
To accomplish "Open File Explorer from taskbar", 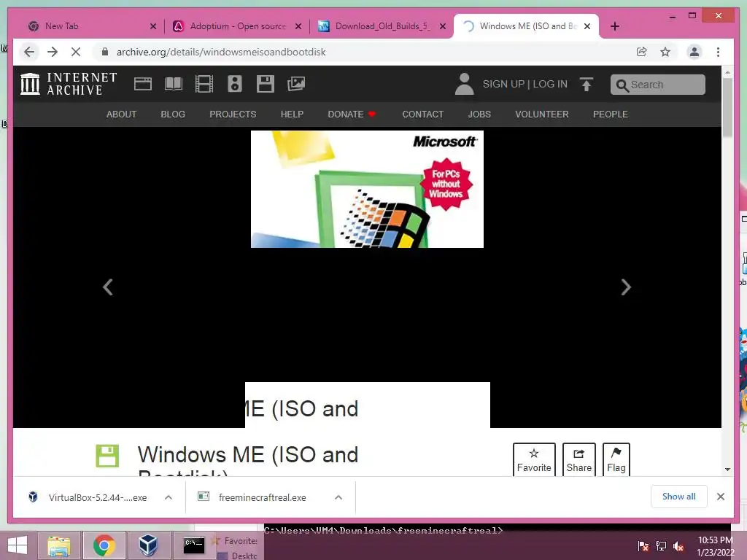I will point(58,545).
